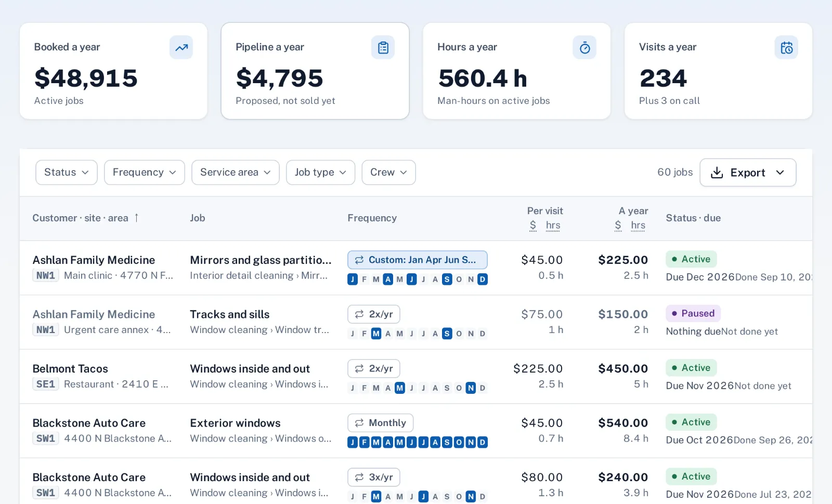The width and height of the screenshot is (832, 504).
Task: Click the trending-up icon on Booked a year card
Action: coord(181,48)
